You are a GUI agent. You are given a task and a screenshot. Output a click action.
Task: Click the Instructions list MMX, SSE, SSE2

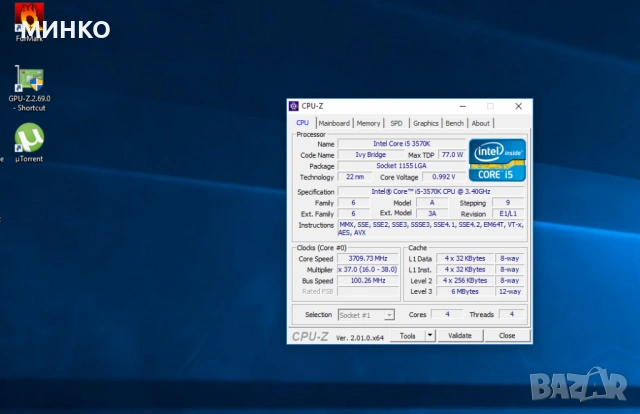[x=431, y=229]
